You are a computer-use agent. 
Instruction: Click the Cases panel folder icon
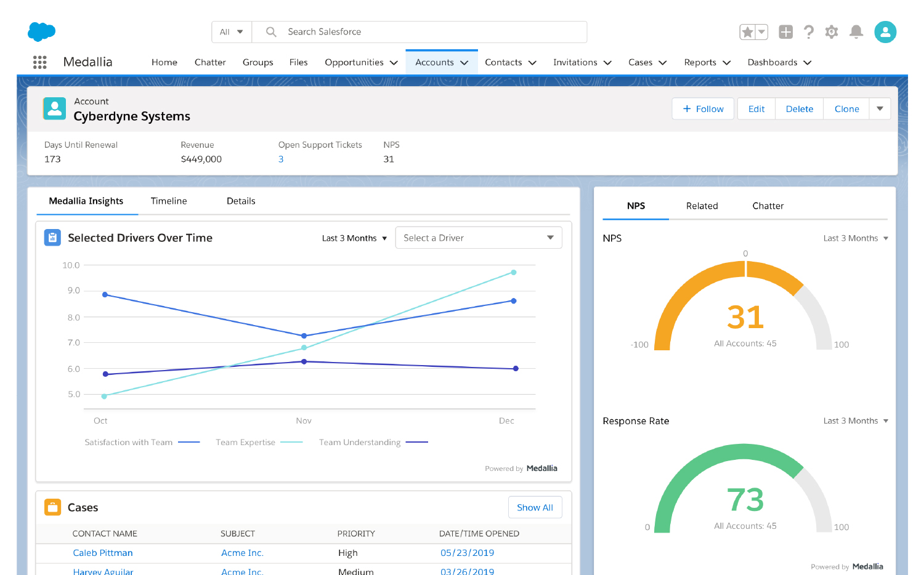[52, 507]
